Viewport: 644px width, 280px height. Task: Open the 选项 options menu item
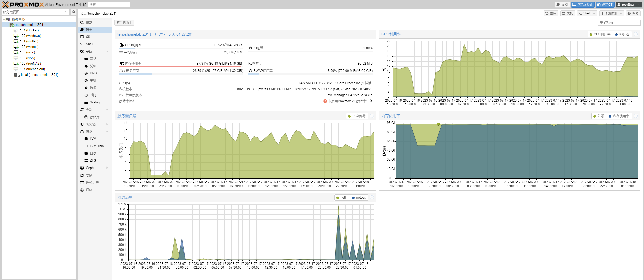tap(95, 88)
